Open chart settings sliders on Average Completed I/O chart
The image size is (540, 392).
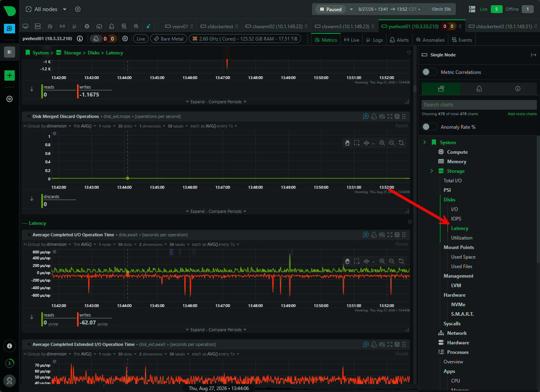(x=382, y=235)
